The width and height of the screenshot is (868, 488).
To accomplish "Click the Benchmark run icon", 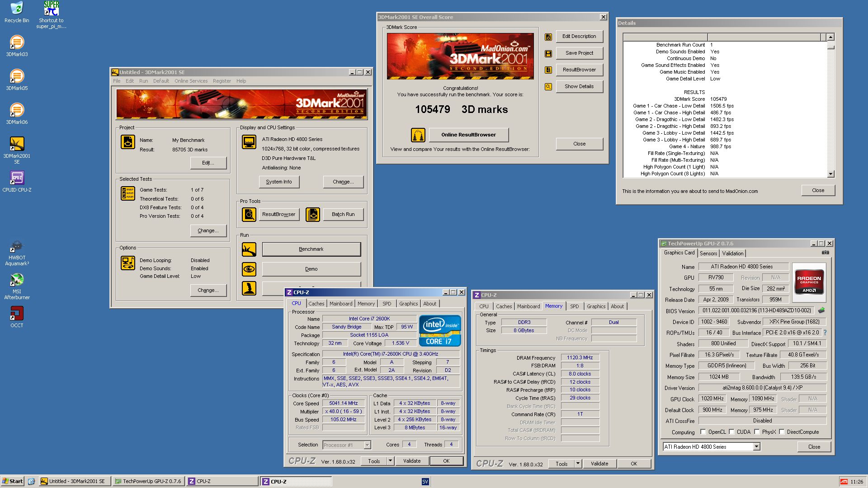I will point(249,249).
